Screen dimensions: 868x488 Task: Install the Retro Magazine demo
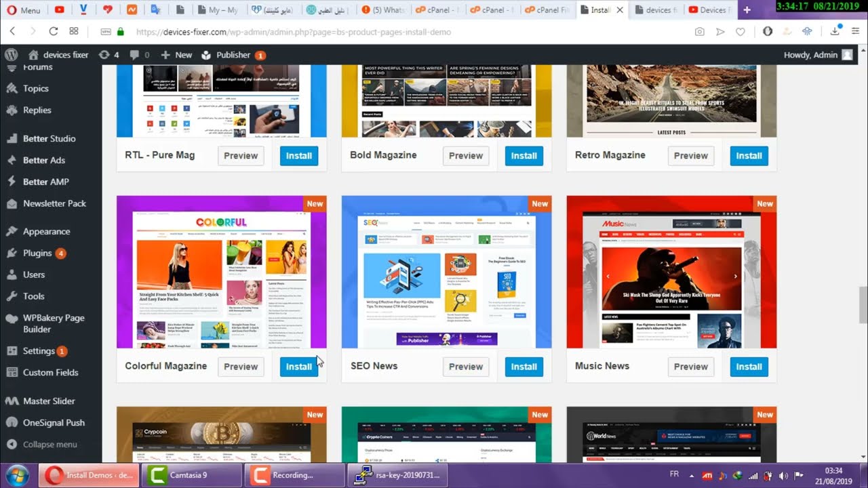[749, 156]
